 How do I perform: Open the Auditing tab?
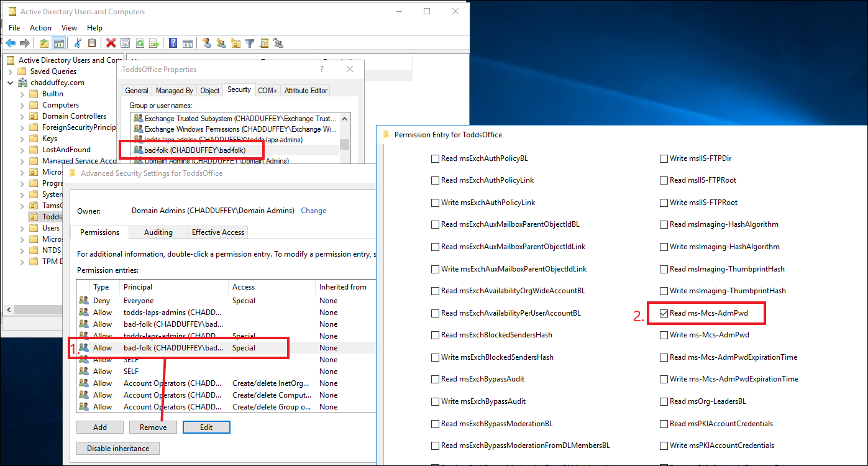(158, 232)
